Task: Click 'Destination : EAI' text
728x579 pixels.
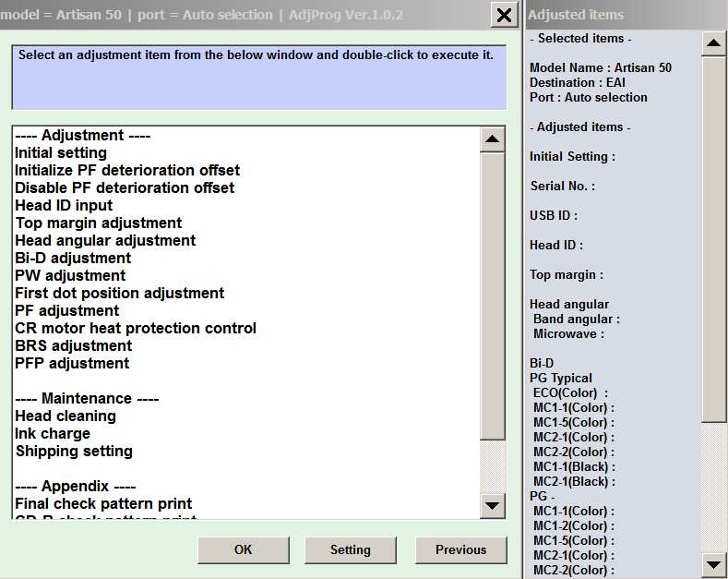Action: click(x=577, y=83)
